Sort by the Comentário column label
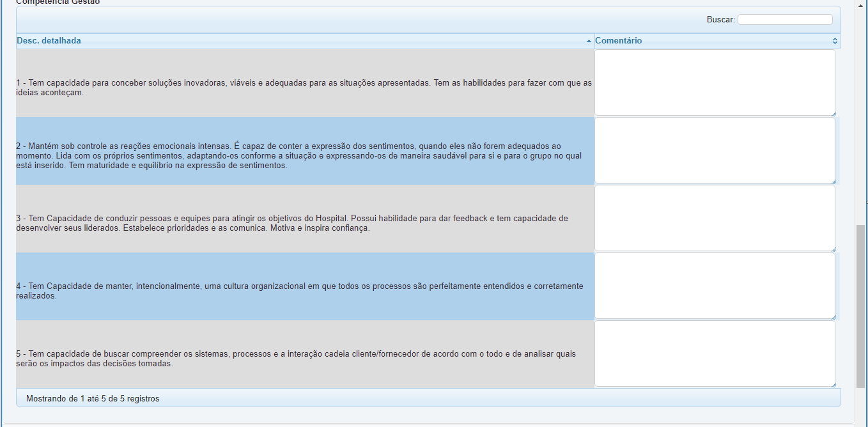This screenshot has width=868, height=427. (618, 41)
